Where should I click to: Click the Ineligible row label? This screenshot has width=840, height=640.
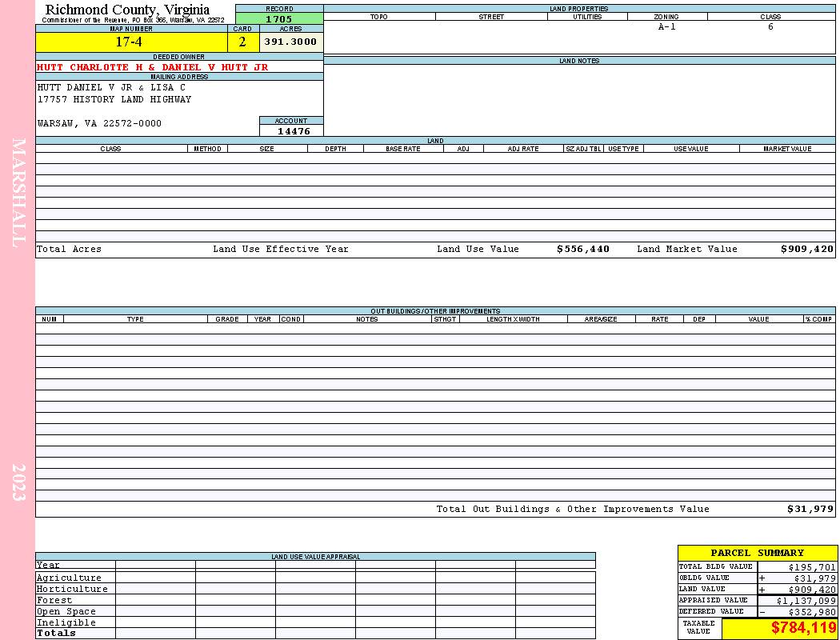(x=66, y=623)
